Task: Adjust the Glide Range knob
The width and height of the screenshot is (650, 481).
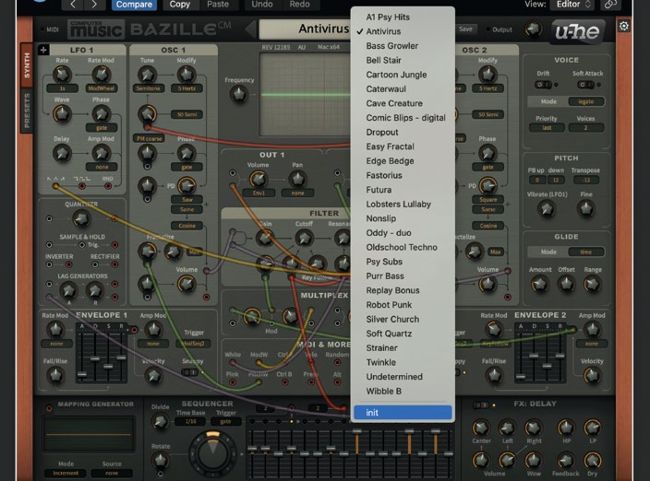Action: (x=592, y=284)
